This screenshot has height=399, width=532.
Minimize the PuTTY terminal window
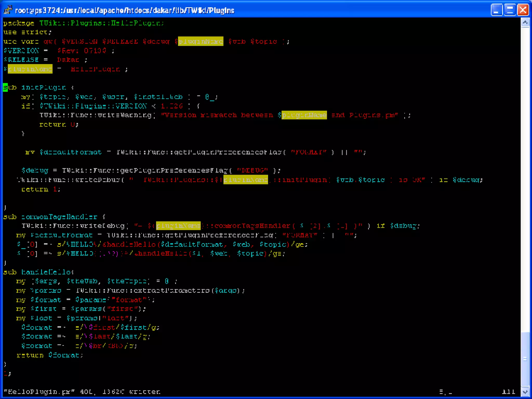tap(496, 10)
